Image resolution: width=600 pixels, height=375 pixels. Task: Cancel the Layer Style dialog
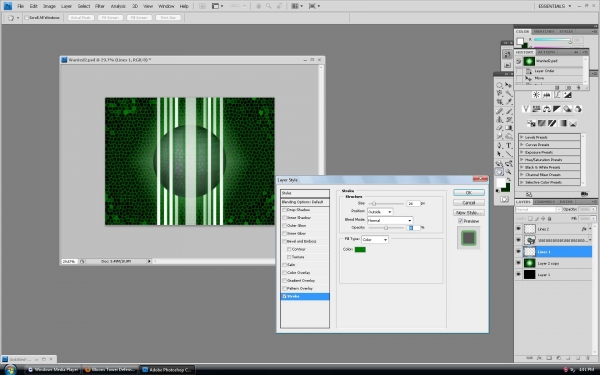[x=469, y=202]
